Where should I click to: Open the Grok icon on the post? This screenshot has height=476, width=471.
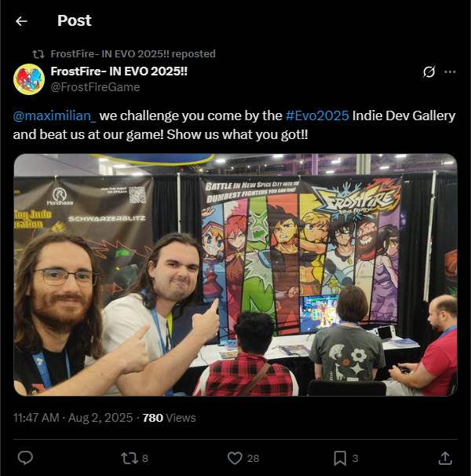click(429, 72)
